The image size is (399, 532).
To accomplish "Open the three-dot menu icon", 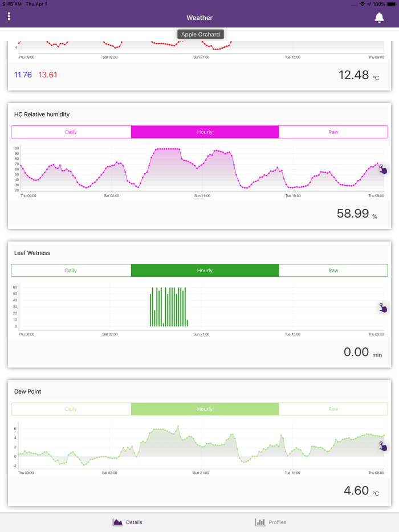I will (x=9, y=17).
